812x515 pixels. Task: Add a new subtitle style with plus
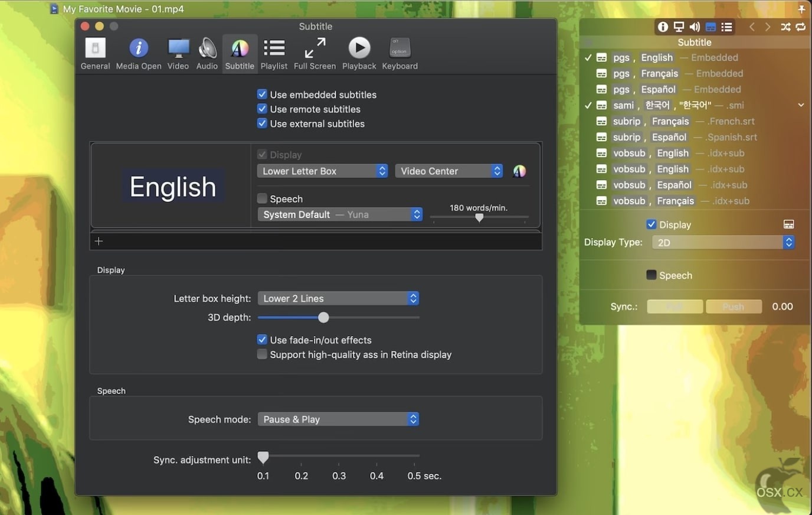coord(99,241)
